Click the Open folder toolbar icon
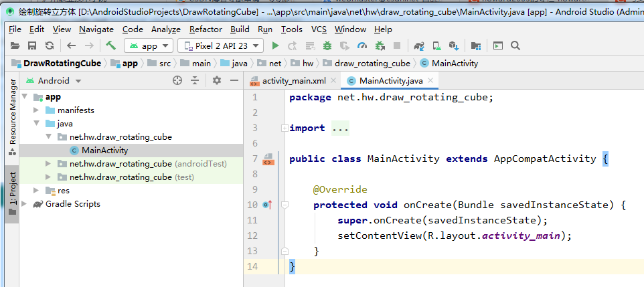644x287 pixels. (15, 45)
